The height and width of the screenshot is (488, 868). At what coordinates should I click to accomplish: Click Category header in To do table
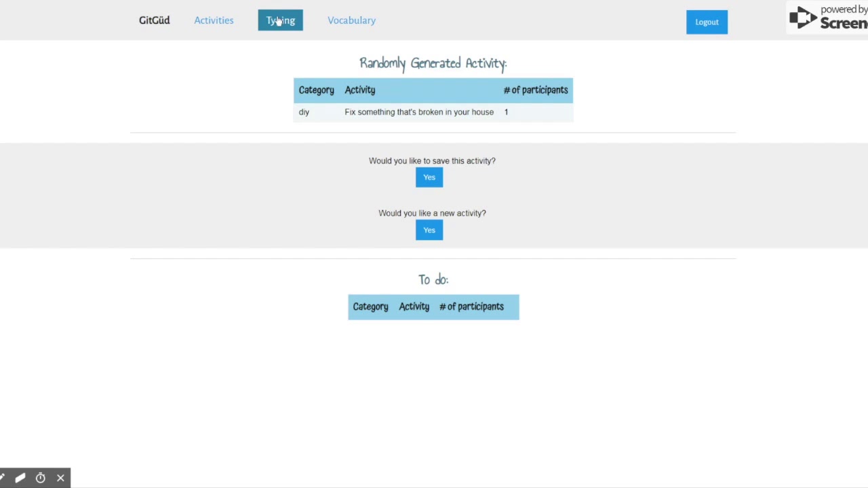[x=370, y=306]
